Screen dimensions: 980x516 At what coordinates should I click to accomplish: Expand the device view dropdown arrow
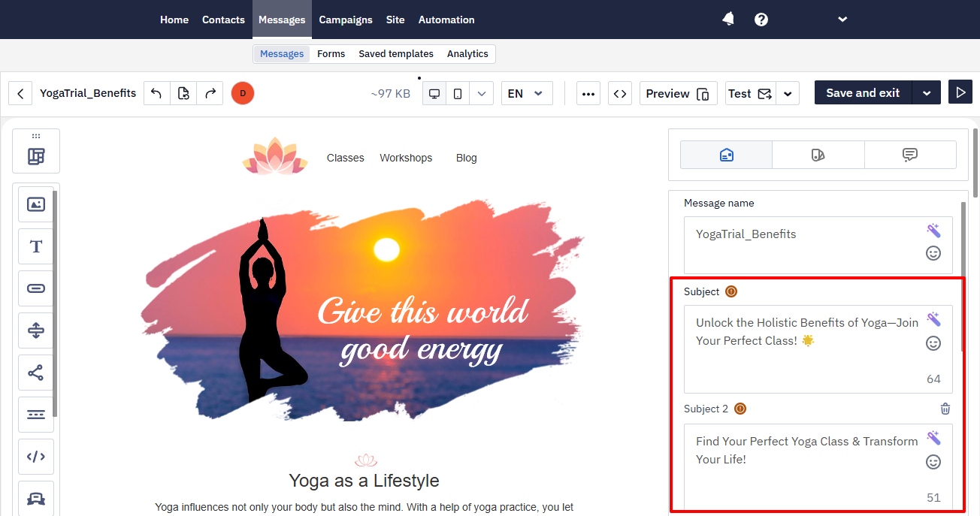tap(482, 93)
